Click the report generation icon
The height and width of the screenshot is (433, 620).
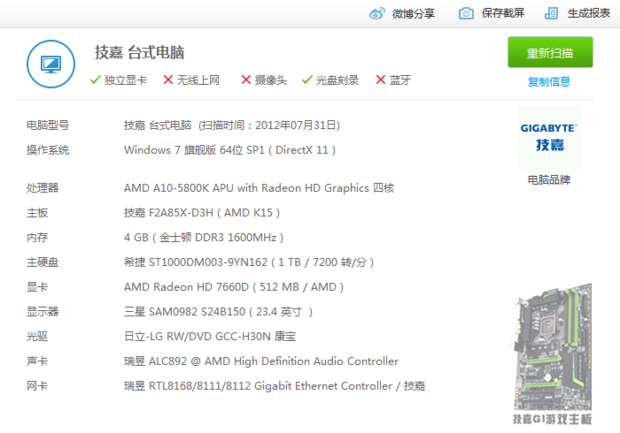tap(551, 13)
